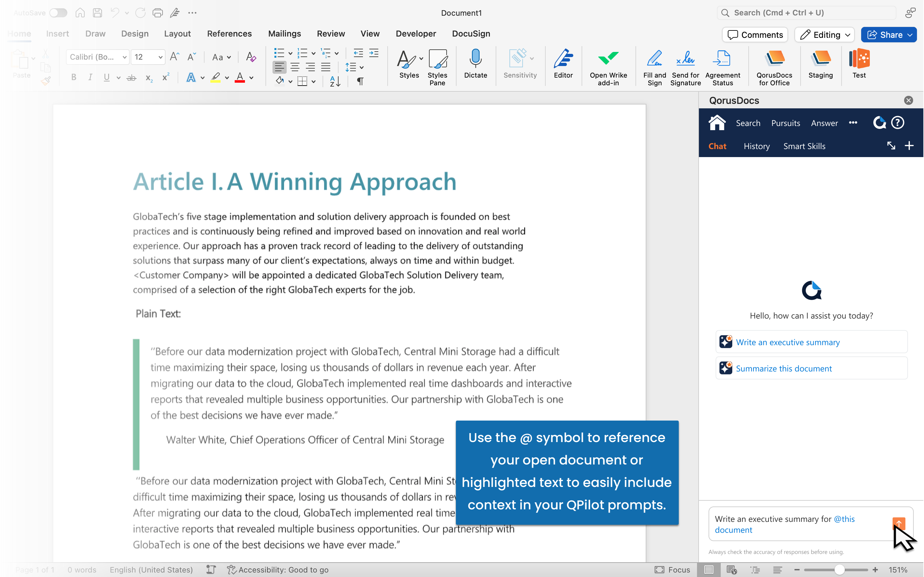
Task: Open the font size dropdown
Action: point(160,57)
